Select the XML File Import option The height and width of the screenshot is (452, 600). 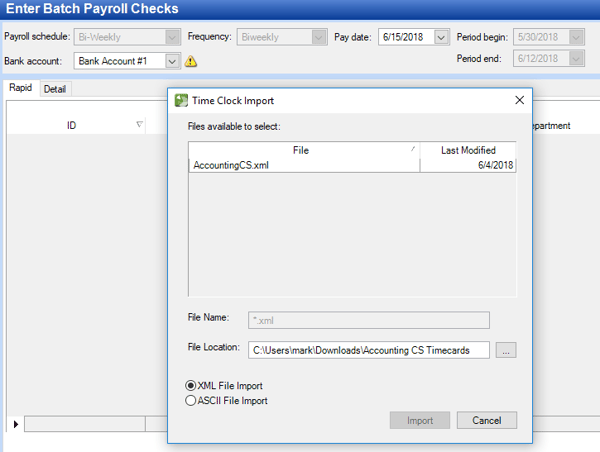click(x=191, y=386)
